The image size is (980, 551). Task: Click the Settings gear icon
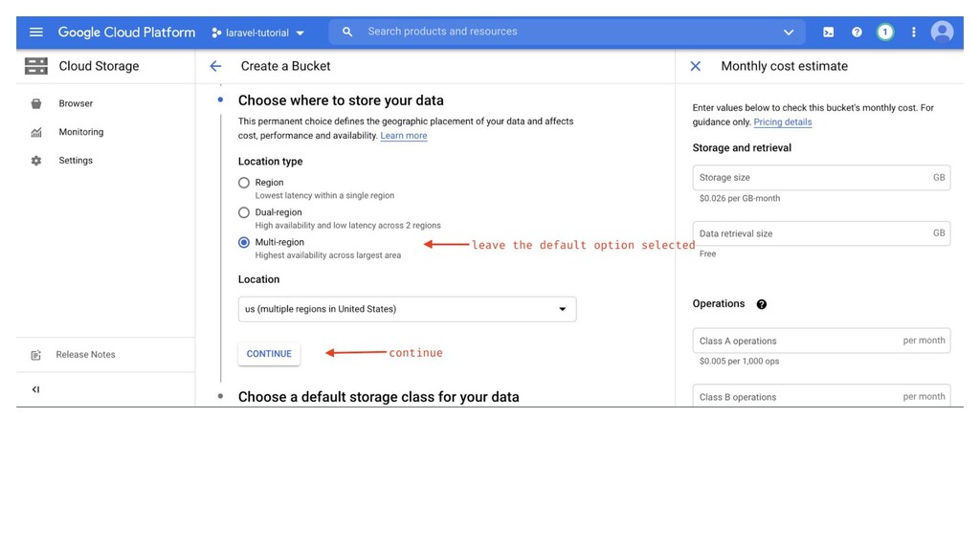[36, 161]
